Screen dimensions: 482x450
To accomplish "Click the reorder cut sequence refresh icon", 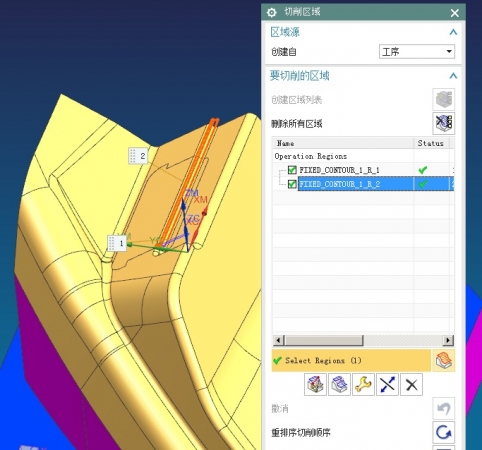I will tap(444, 432).
